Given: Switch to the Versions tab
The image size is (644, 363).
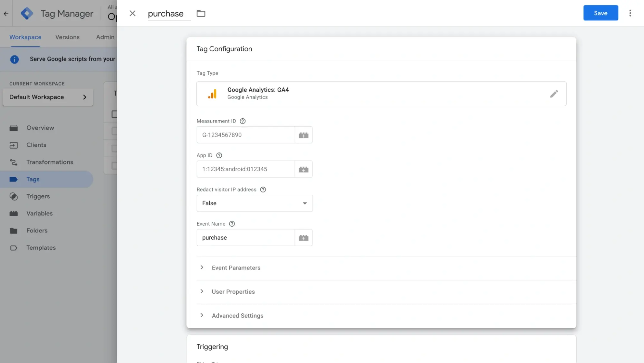Looking at the screenshot, I should click(x=67, y=37).
